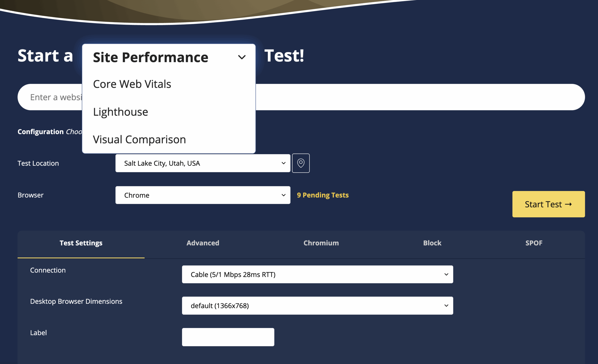Click the website URL input field
The width and height of the screenshot is (598, 364).
coord(413,97)
